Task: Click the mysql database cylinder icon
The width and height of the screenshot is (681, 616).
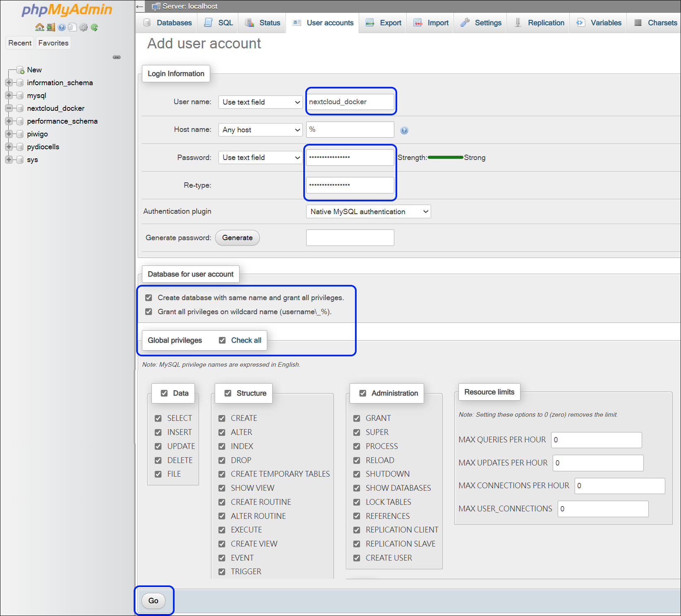Action: (19, 96)
